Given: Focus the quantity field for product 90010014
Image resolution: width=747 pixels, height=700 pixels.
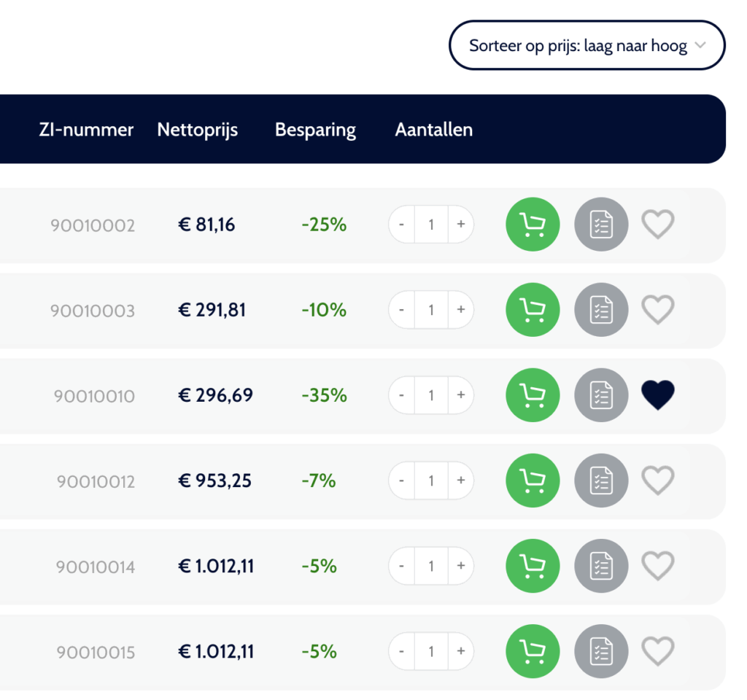Looking at the screenshot, I should pyautogui.click(x=431, y=566).
